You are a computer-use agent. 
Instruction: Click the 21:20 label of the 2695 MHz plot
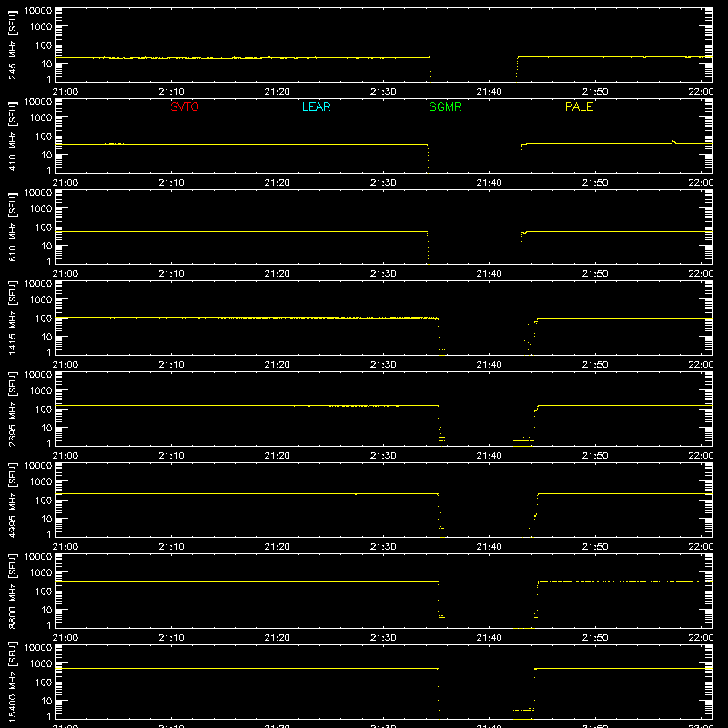(278, 456)
